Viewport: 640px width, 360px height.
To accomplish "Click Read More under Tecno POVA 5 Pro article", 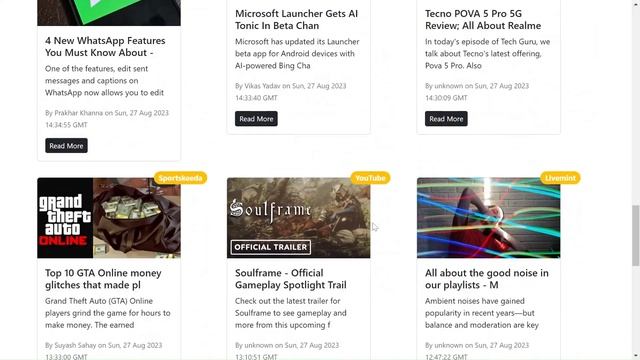I will click(446, 119).
